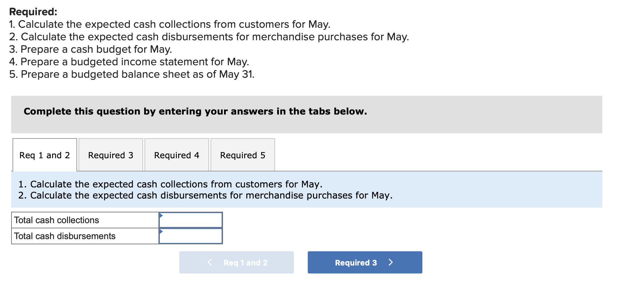This screenshot has width=644, height=295.
Task: Select the Required 5 tab
Action: coord(242,155)
